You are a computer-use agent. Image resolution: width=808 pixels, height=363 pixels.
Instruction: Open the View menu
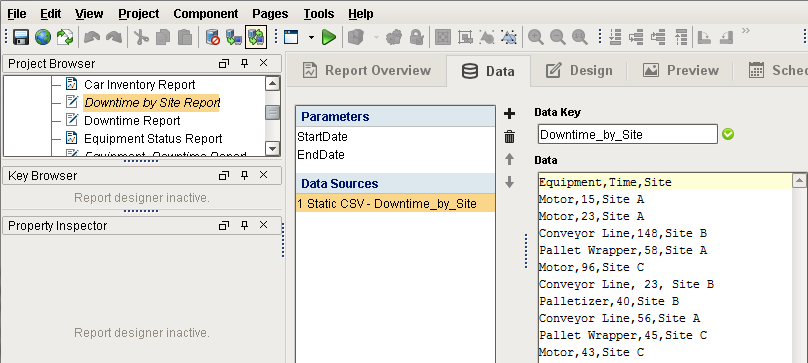click(89, 14)
